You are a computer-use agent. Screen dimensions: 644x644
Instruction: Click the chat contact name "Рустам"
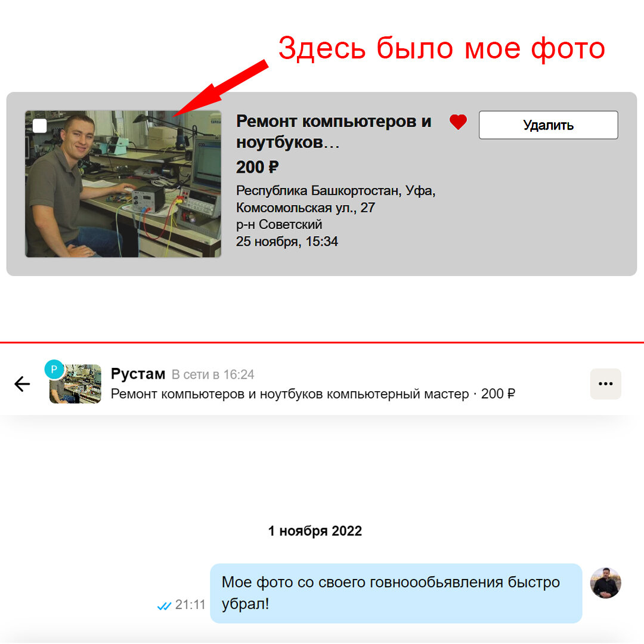pyautogui.click(x=138, y=374)
